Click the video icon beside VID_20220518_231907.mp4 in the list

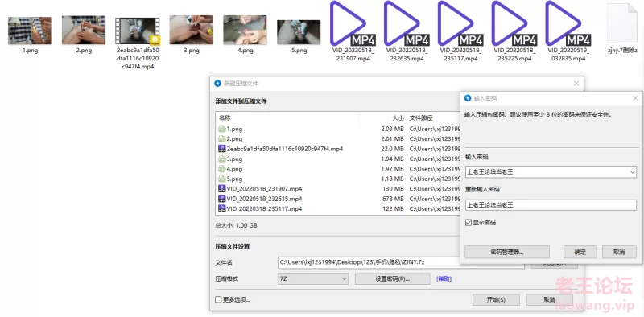coord(222,188)
